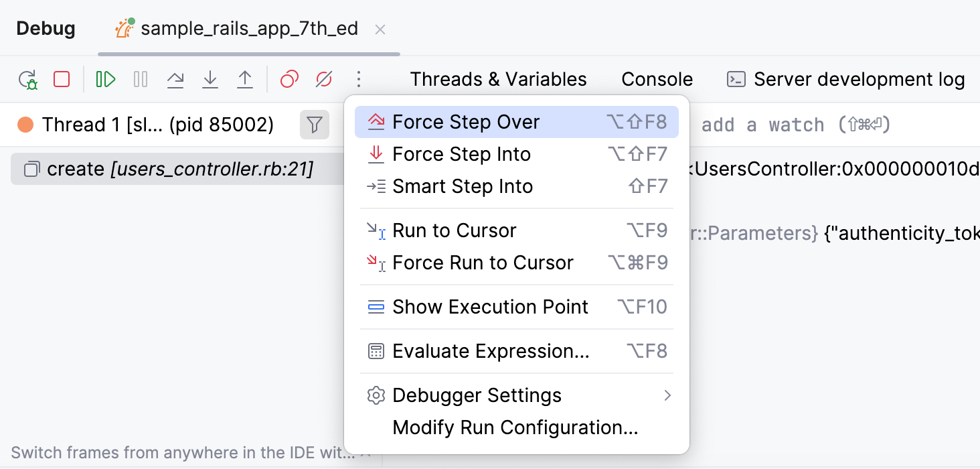Stop the debugged process
The width and height of the screenshot is (980, 469).
coord(62,79)
